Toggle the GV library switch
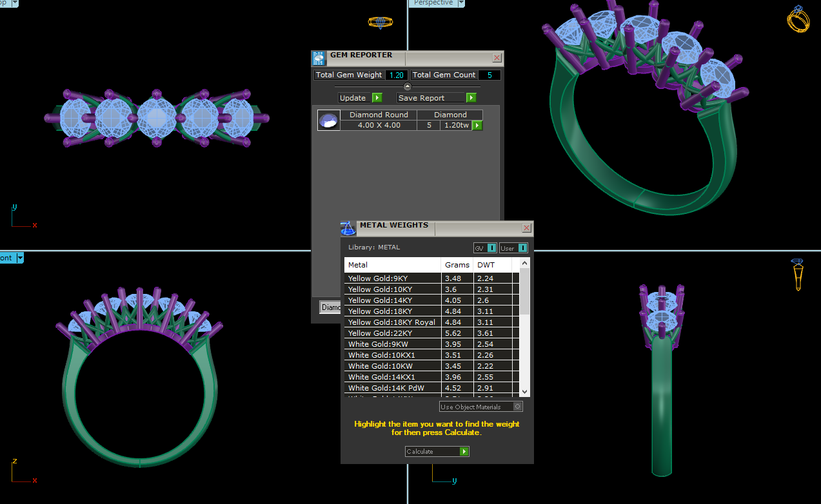Screen dimensions: 821x504 tap(491, 248)
